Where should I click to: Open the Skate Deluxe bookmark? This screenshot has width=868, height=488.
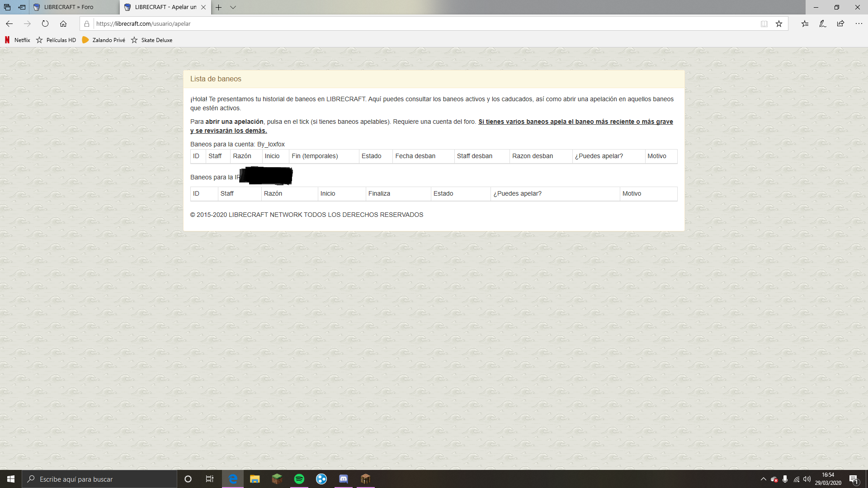point(151,40)
